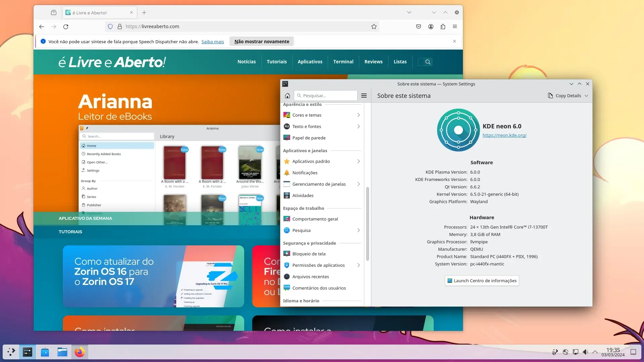Dismiss the speech dispatcher notification bar
The width and height of the screenshot is (644, 362).
454,41
